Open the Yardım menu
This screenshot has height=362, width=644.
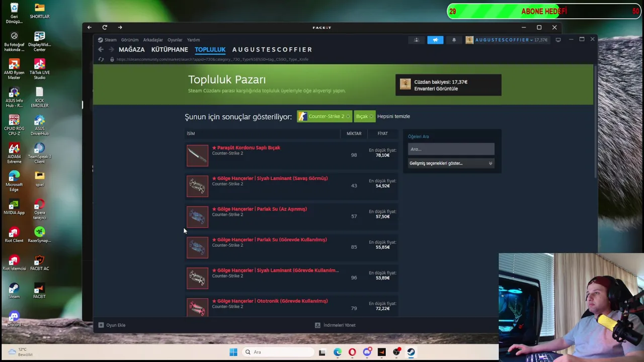(x=193, y=40)
